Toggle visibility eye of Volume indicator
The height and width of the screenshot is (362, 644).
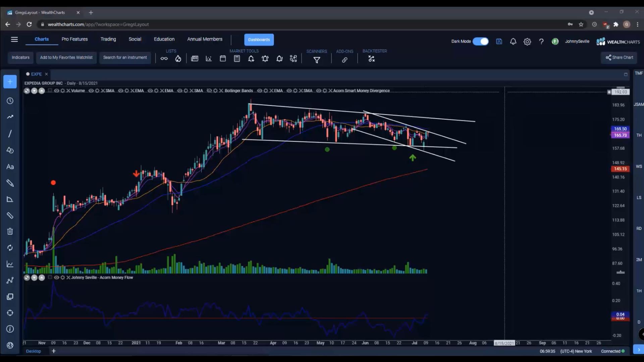(x=56, y=90)
